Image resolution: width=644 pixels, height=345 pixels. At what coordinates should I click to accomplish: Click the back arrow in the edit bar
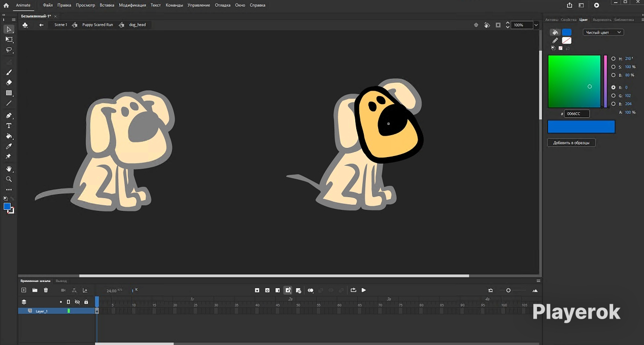point(41,24)
